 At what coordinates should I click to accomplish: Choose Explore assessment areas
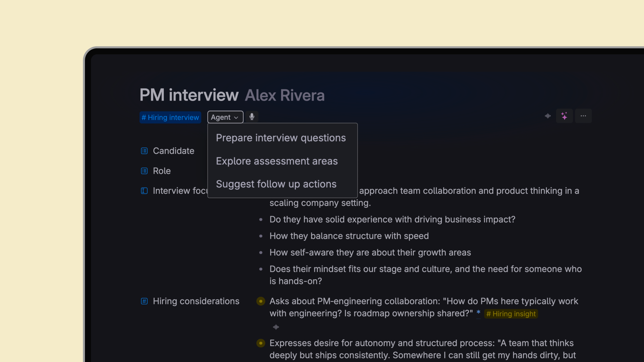(x=277, y=161)
